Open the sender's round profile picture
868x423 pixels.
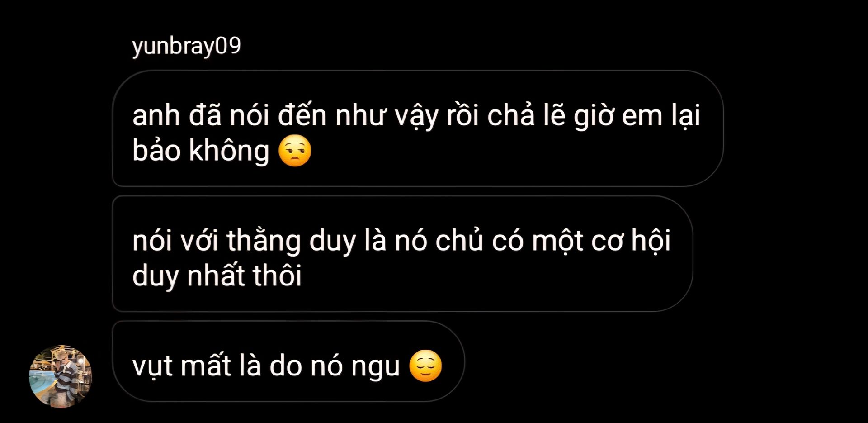(61, 376)
